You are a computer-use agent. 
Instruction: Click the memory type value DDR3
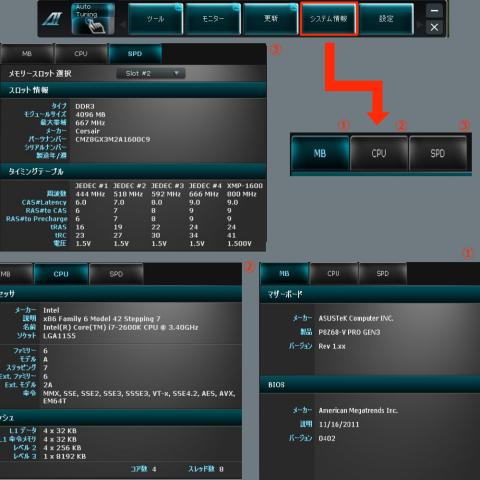85,106
